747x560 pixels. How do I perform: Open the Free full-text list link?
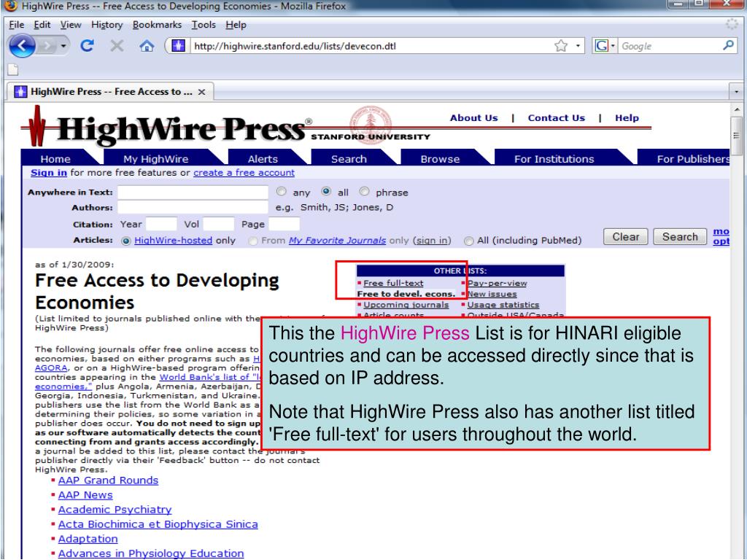pyautogui.click(x=393, y=284)
